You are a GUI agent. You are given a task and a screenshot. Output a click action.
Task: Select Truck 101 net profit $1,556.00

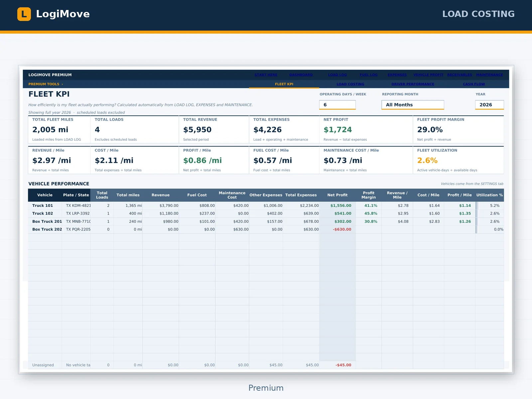tap(340, 205)
